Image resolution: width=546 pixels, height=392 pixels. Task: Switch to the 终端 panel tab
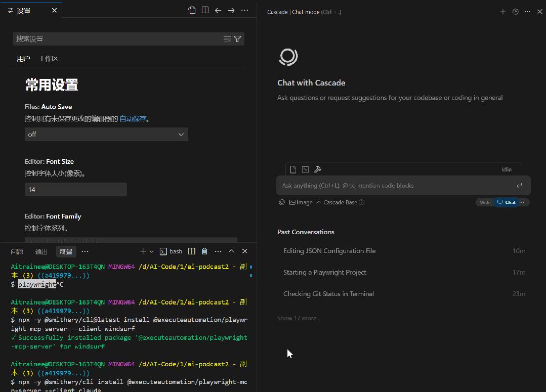[x=66, y=251]
